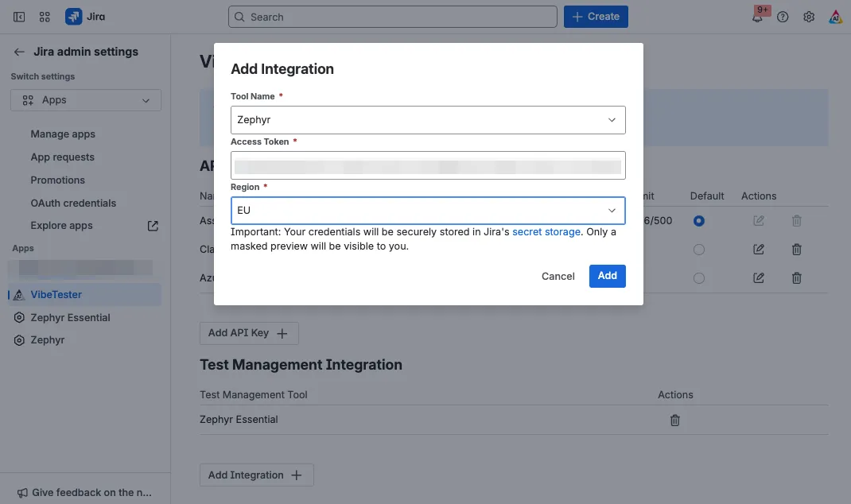Set the second API key as default
The image size is (851, 504).
click(699, 250)
